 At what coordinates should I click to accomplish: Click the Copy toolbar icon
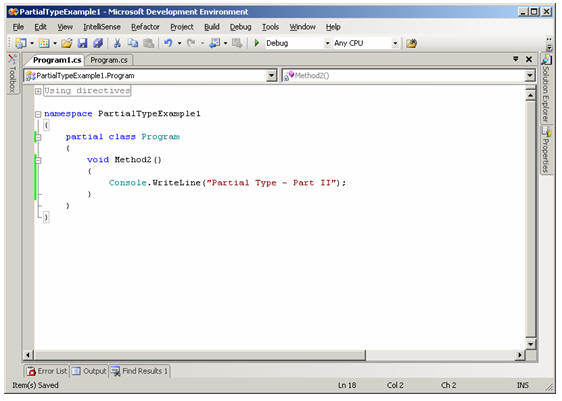[133, 43]
